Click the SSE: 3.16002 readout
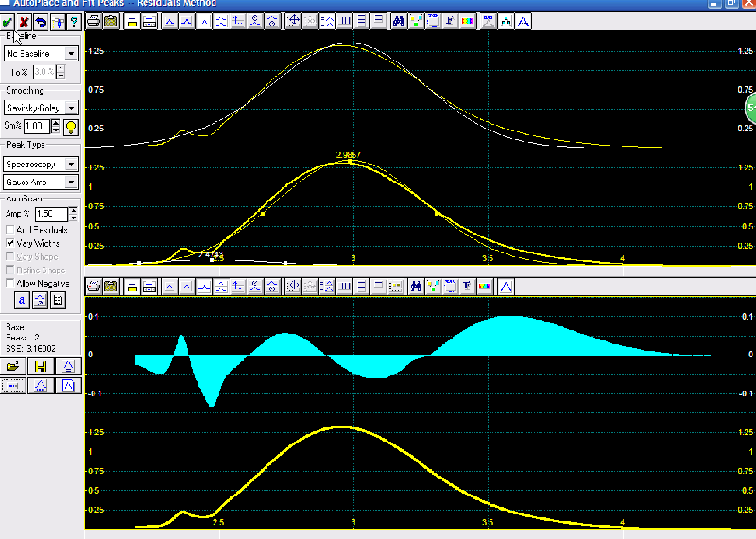This screenshot has width=756, height=539. pos(30,348)
